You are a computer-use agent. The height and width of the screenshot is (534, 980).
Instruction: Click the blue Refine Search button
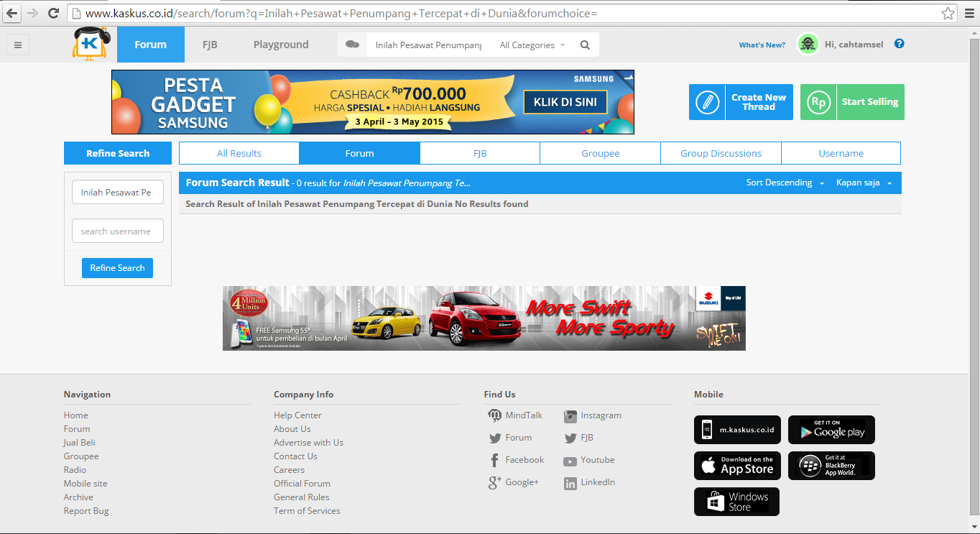coord(117,267)
